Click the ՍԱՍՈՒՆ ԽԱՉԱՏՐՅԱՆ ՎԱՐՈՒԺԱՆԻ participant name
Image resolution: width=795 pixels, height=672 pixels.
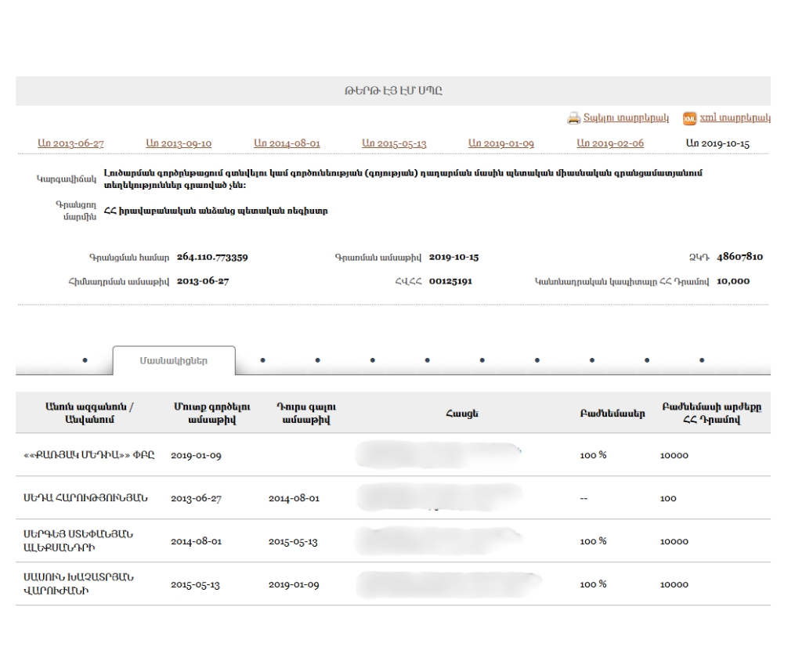pyautogui.click(x=78, y=584)
